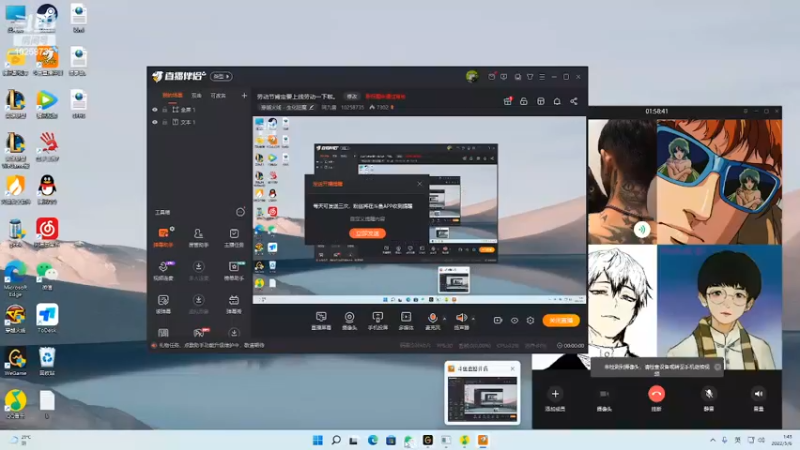Toggle visibility of the 文本 1 source
The image size is (800, 450).
click(x=155, y=122)
